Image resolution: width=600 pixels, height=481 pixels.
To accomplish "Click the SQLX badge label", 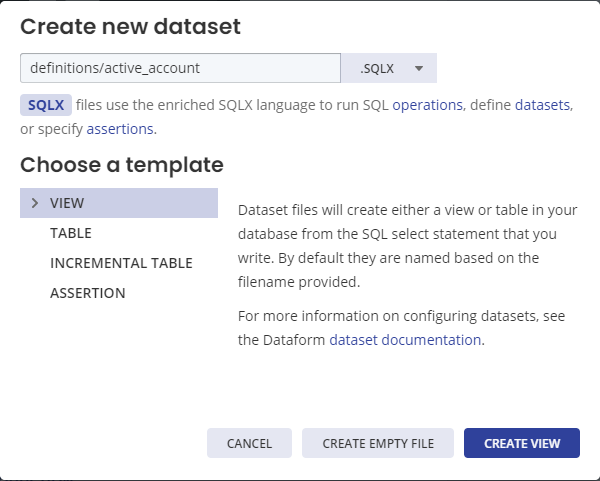I will click(x=46, y=105).
